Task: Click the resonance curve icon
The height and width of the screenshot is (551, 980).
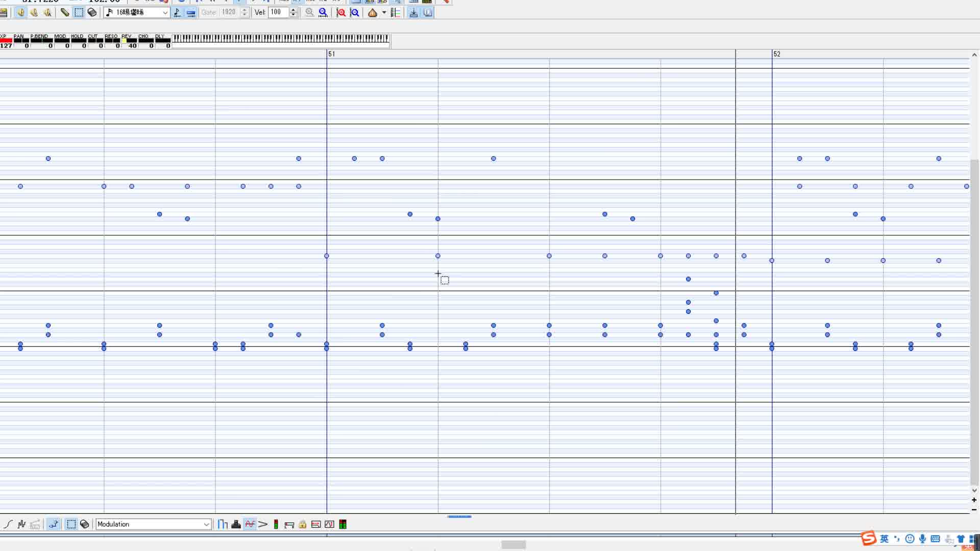Action: coord(329,524)
